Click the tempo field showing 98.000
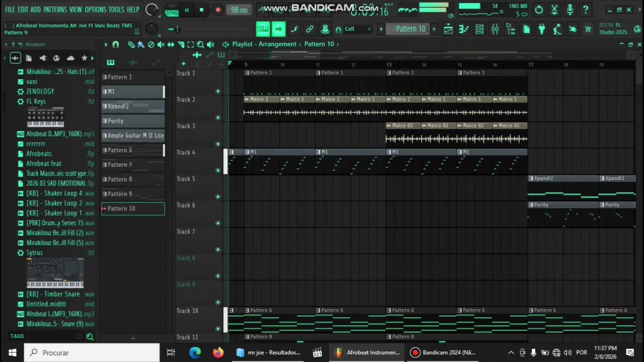The image size is (644, 362). [239, 10]
